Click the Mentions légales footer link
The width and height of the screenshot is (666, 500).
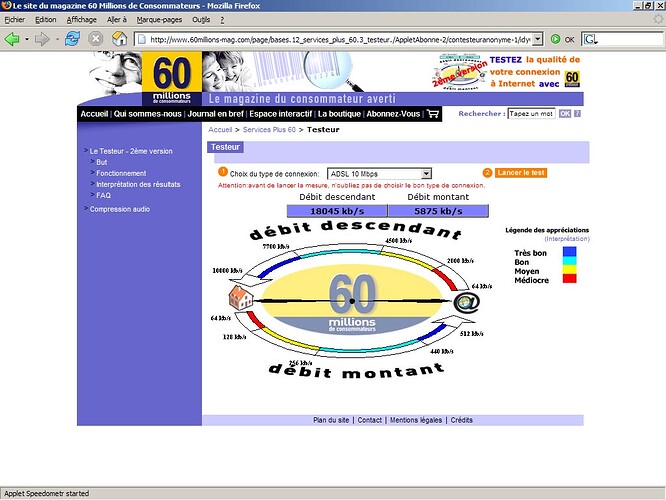click(416, 420)
